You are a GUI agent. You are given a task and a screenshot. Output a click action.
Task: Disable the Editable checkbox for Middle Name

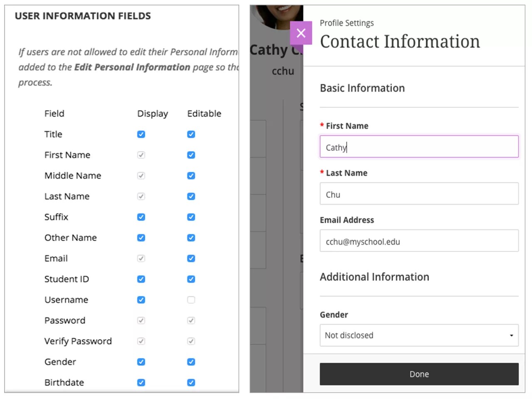pyautogui.click(x=191, y=175)
